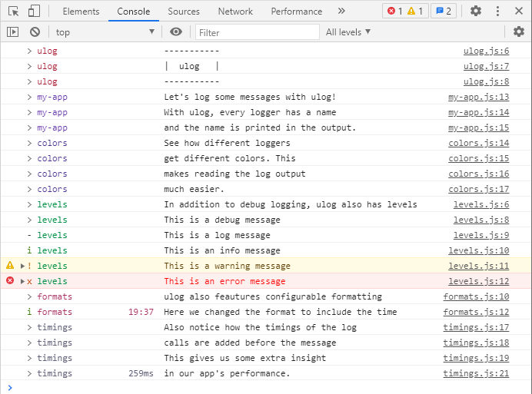Activate the inspect element picker icon
532x394 pixels.
pyautogui.click(x=14, y=12)
